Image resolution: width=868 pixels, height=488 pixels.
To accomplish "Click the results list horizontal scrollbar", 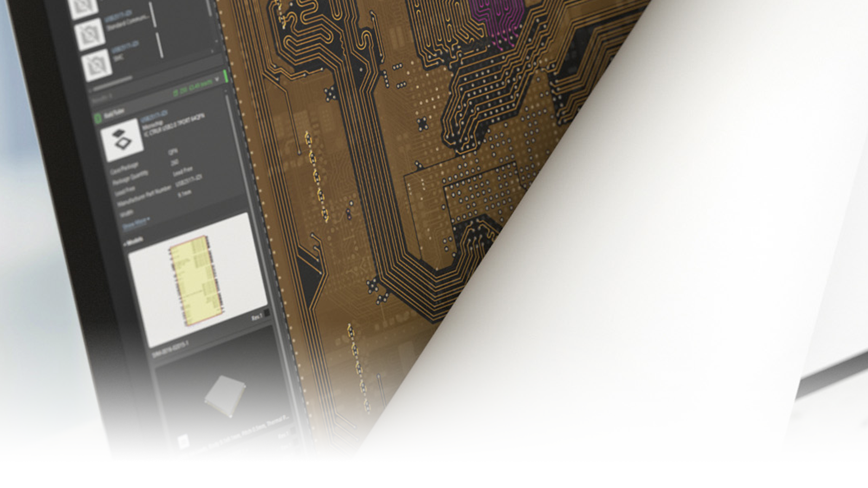I will pos(112,84).
